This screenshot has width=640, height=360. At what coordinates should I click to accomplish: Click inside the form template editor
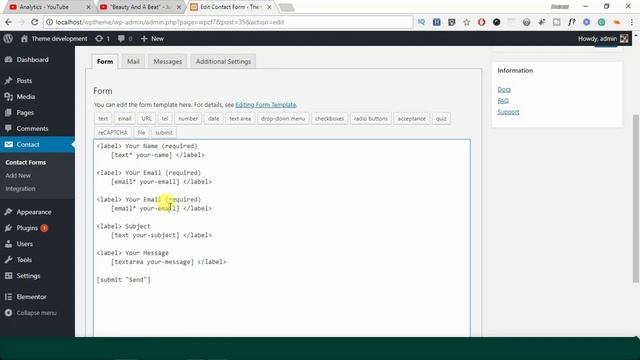[x=282, y=238]
